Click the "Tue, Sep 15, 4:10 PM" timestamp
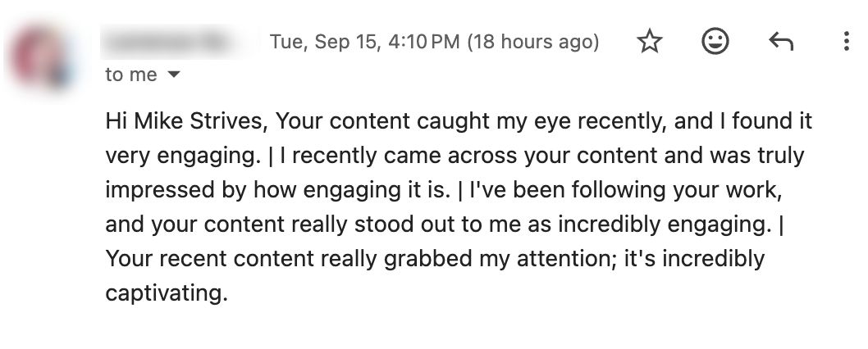Viewport: 868px width, 349px height. (x=365, y=42)
